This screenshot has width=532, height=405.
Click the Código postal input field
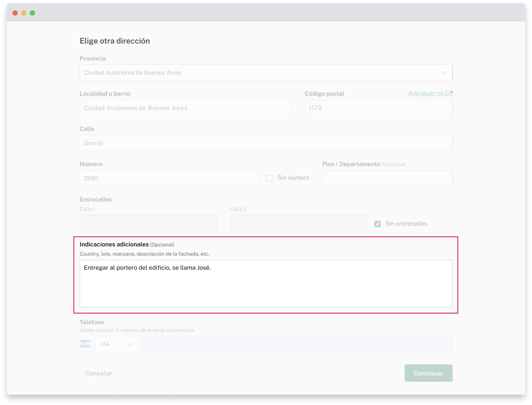(378, 108)
